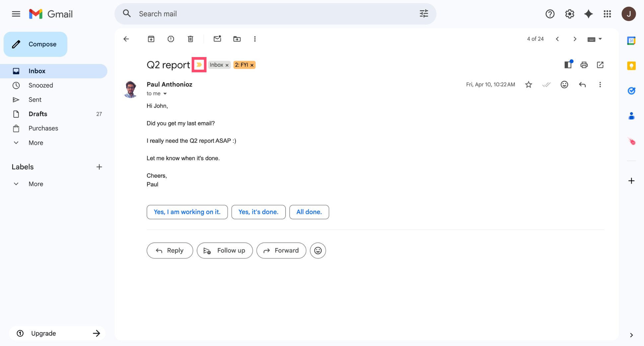644x346 pixels.
Task: Archive this email
Action: tap(151, 39)
